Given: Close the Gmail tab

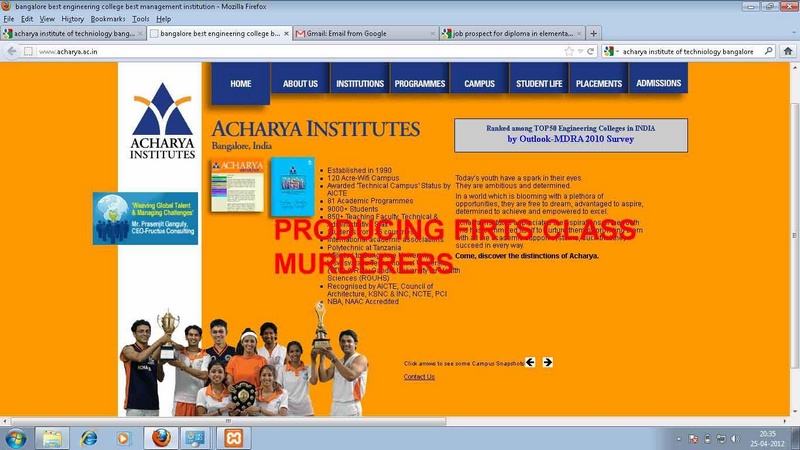Looking at the screenshot, I should [433, 34].
